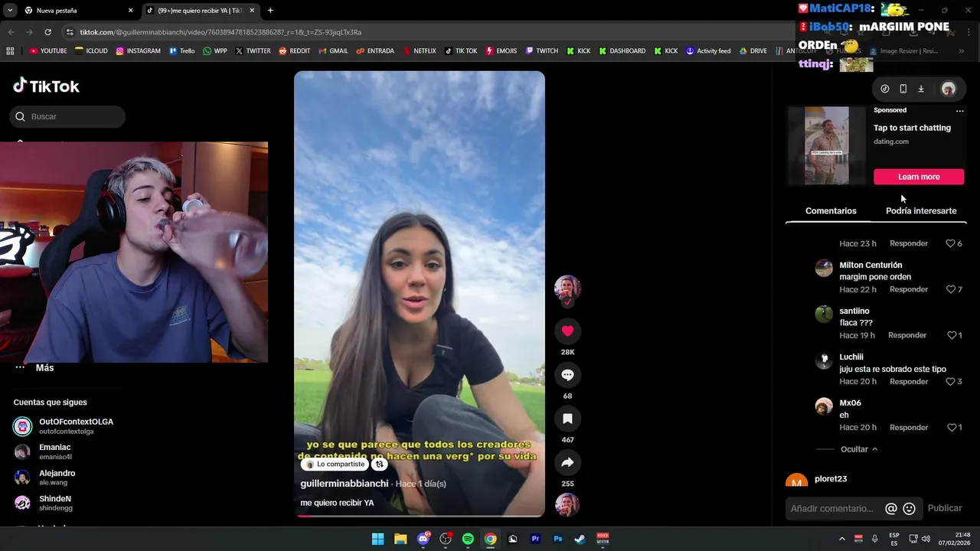Reply to santiino's comment
Viewport: 980px width, 551px height.
click(x=907, y=335)
